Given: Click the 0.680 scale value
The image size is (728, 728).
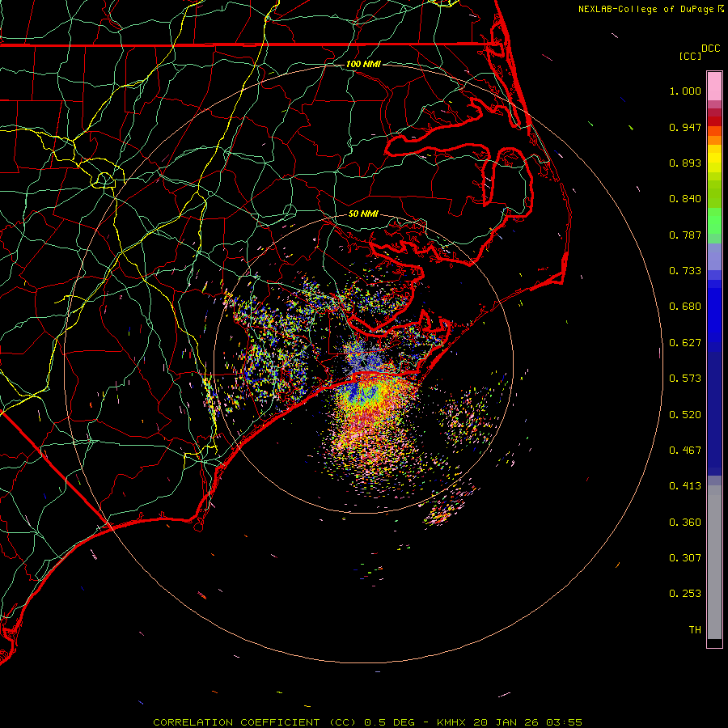Looking at the screenshot, I should [685, 307].
